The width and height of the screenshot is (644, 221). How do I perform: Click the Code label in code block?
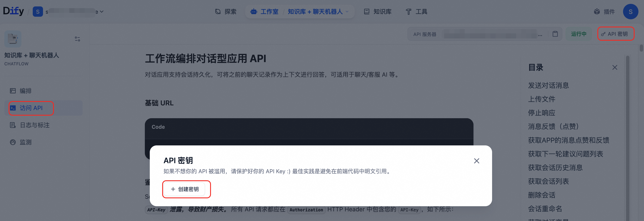point(158,127)
